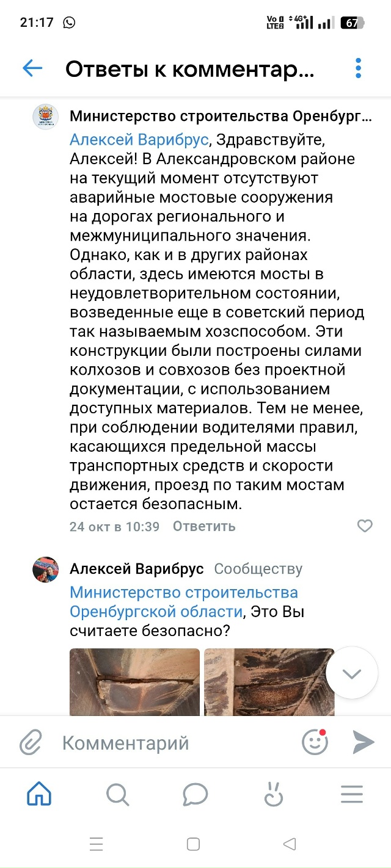Go back using the blue back arrow
The image size is (391, 868).
coord(31,68)
